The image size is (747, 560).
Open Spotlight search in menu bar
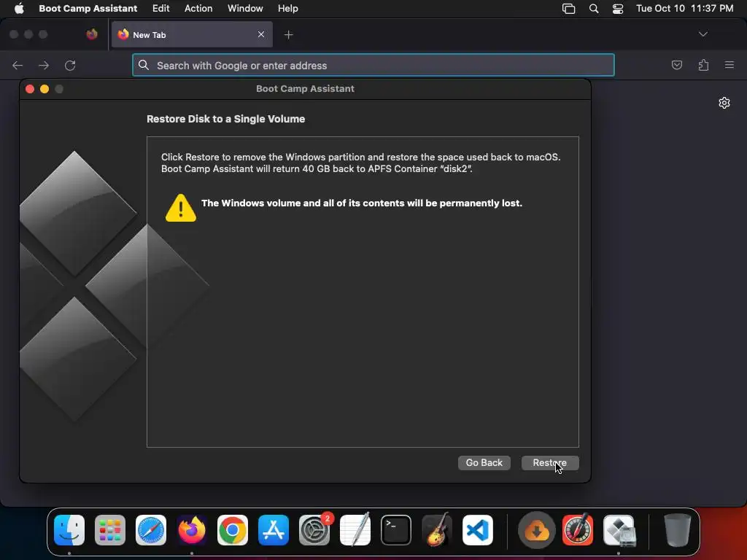pos(594,9)
